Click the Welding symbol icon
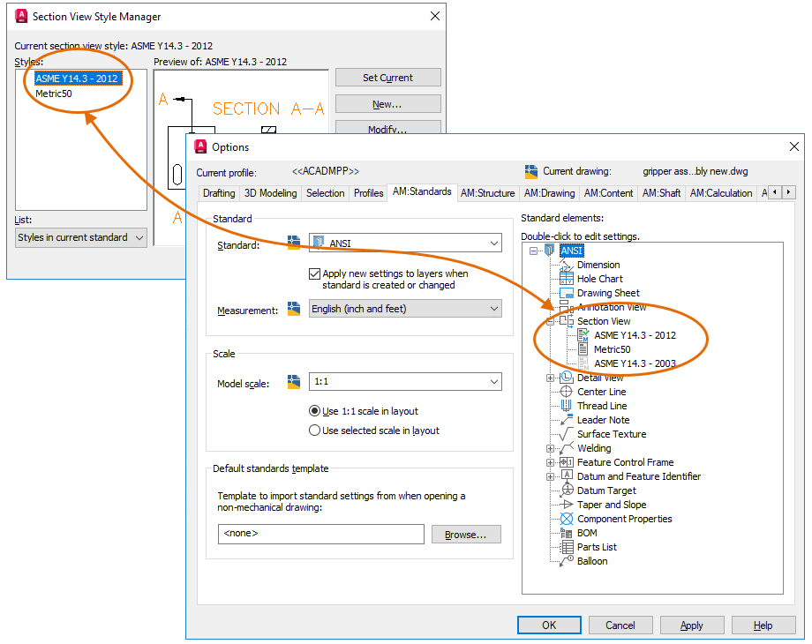 point(566,448)
